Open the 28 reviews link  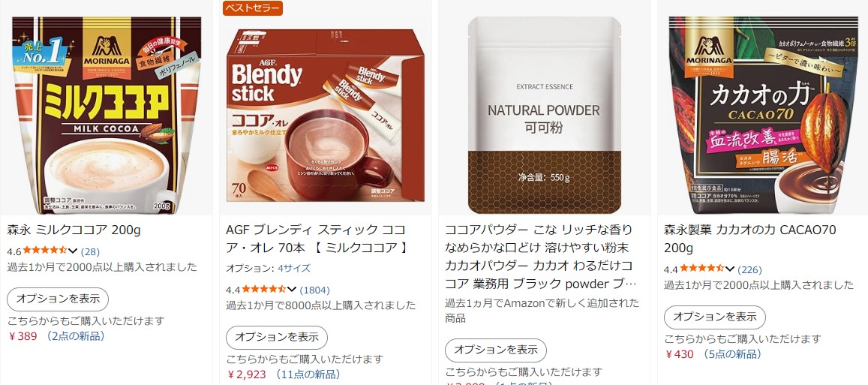coord(90,251)
